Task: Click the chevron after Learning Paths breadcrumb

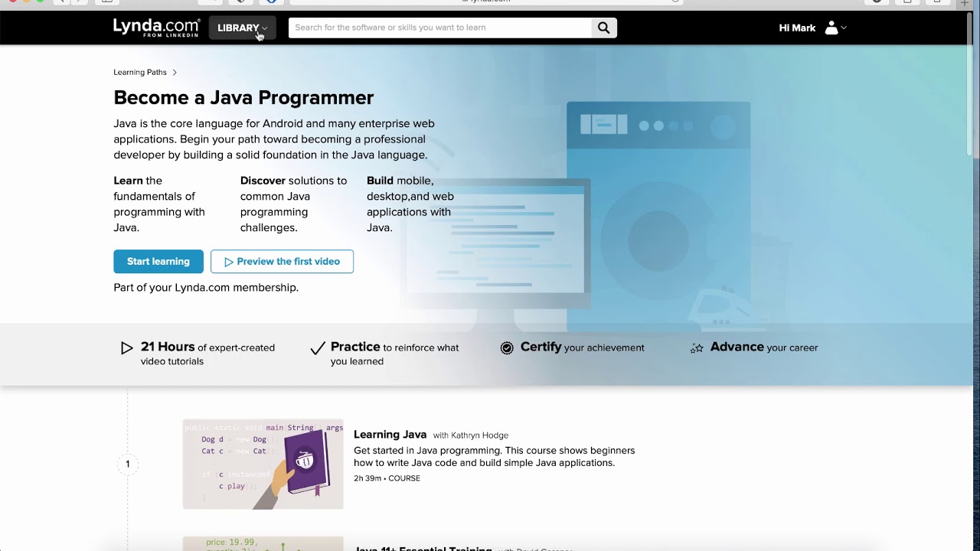Action: point(175,72)
